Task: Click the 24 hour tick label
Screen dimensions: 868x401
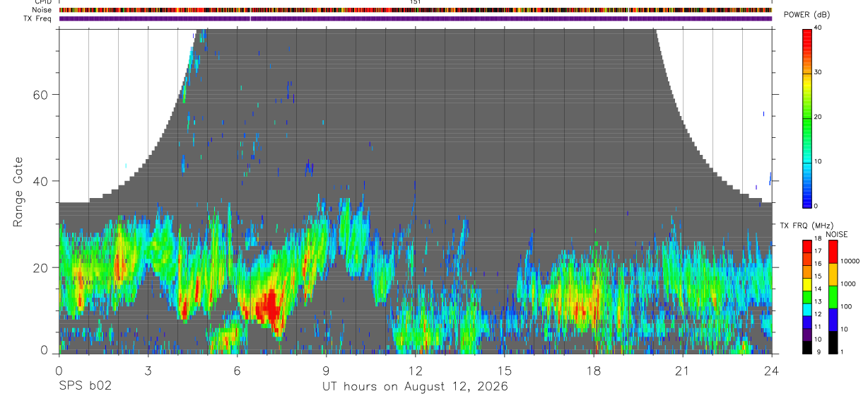Action: pos(772,371)
